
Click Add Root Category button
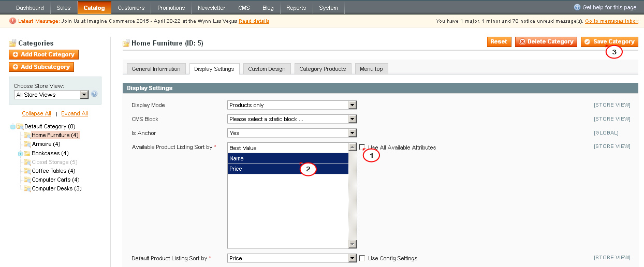click(43, 54)
